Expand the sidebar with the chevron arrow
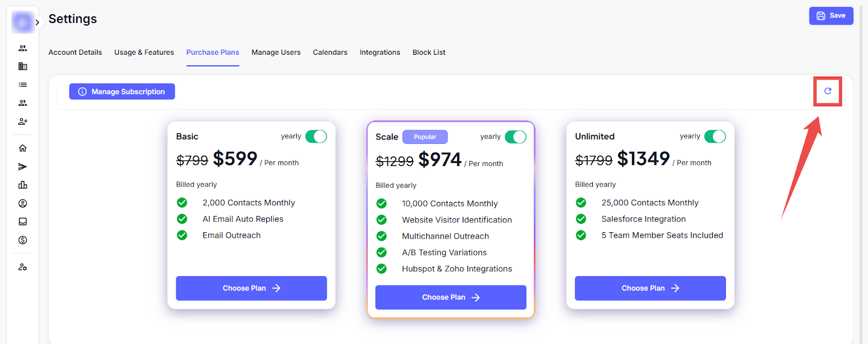Image resolution: width=868 pixels, height=344 pixels. point(37,22)
